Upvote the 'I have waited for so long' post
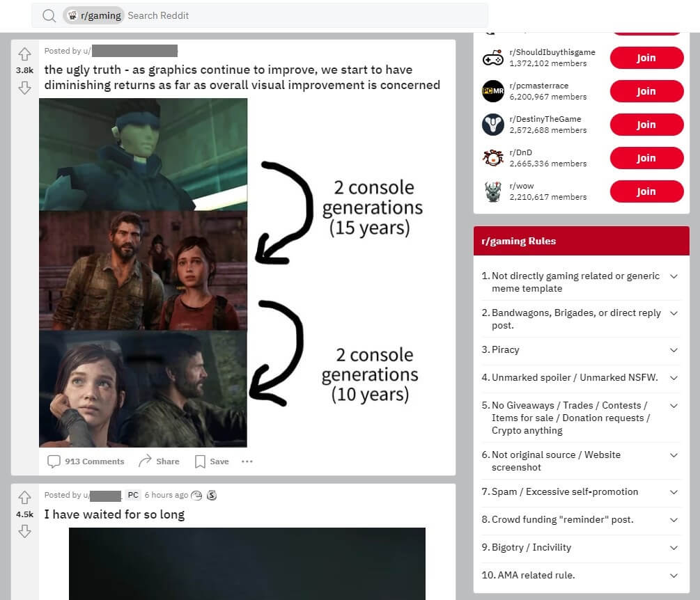Screen dimensions: 700x600 pos(24,497)
